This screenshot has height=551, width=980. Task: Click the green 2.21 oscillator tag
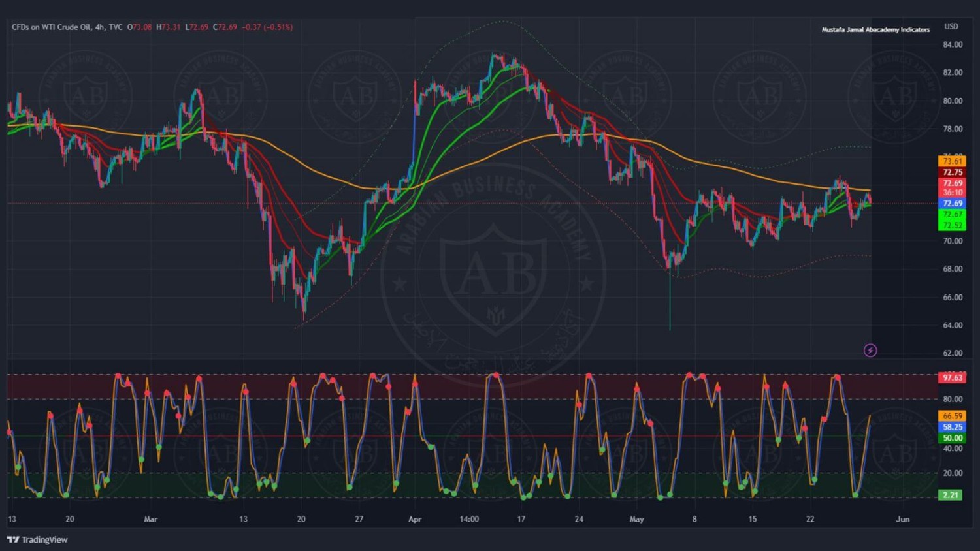[x=950, y=496]
